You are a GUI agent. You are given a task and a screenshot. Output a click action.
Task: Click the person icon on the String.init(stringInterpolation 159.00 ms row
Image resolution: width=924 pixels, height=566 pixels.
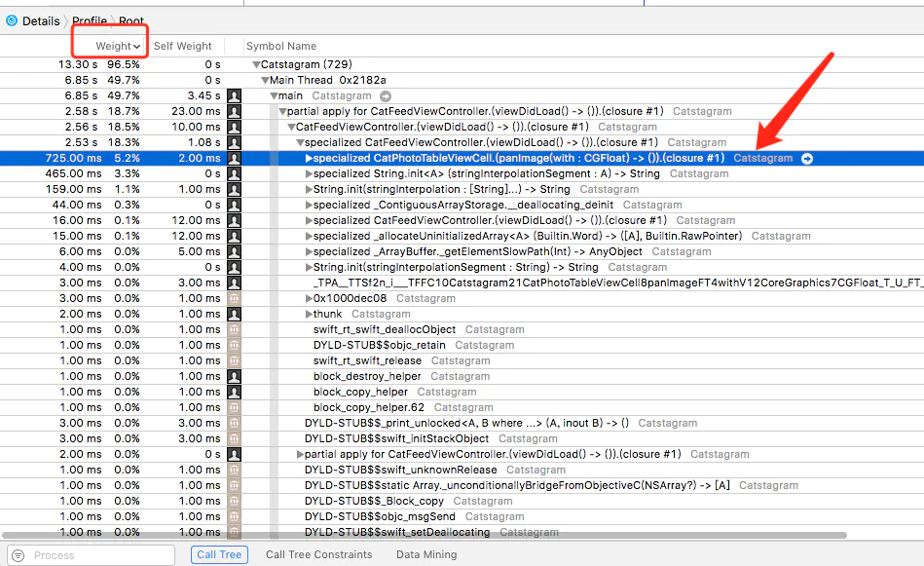pos(235,190)
